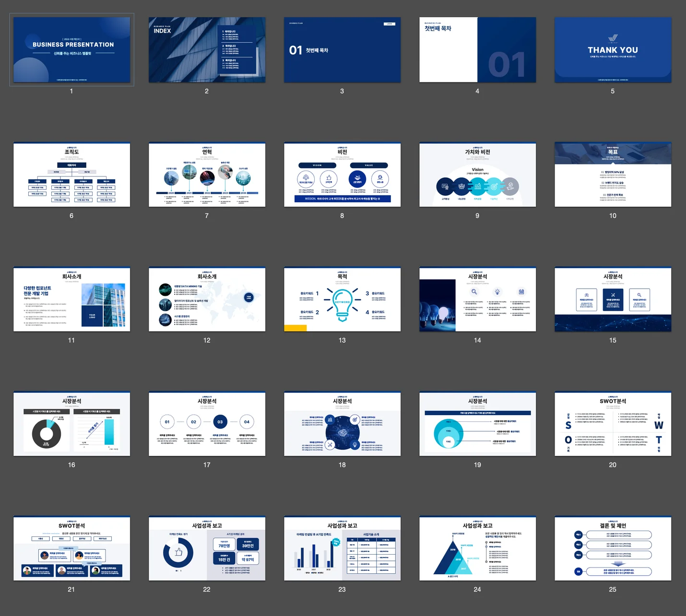Select the 가치와 비전 slide thumbnail
Image resolution: width=686 pixels, height=616 pixels.
[477, 174]
